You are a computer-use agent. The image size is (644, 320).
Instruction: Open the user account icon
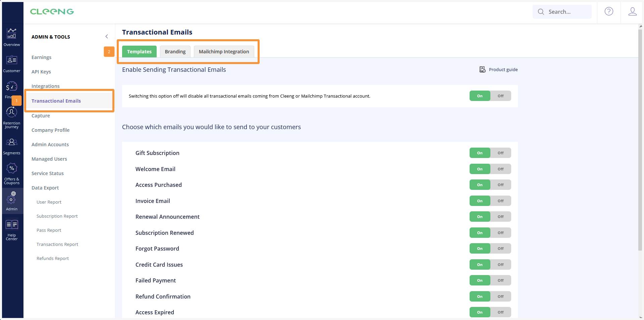pos(633,12)
